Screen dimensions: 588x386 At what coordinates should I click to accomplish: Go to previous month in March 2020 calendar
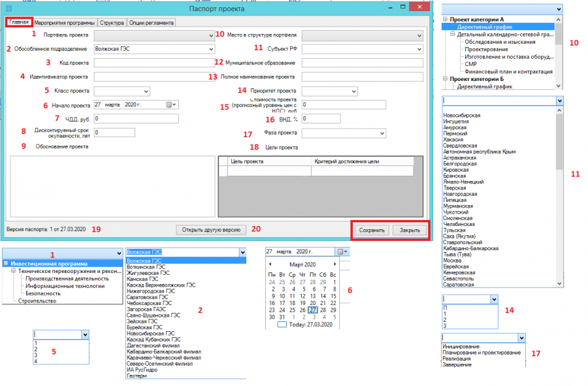point(270,265)
